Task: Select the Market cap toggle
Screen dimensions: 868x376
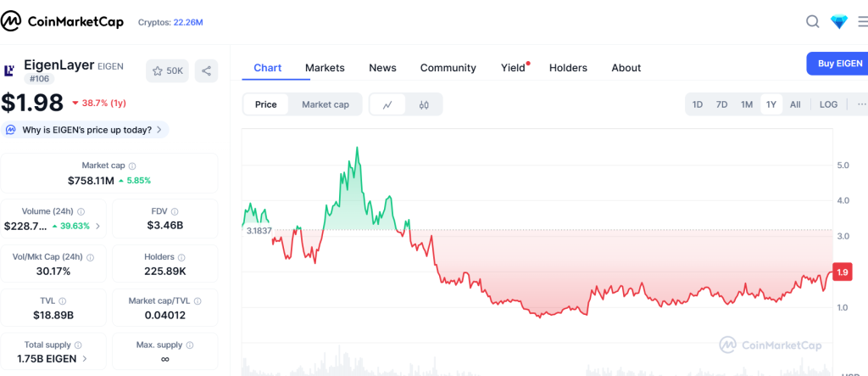Action: (325, 104)
